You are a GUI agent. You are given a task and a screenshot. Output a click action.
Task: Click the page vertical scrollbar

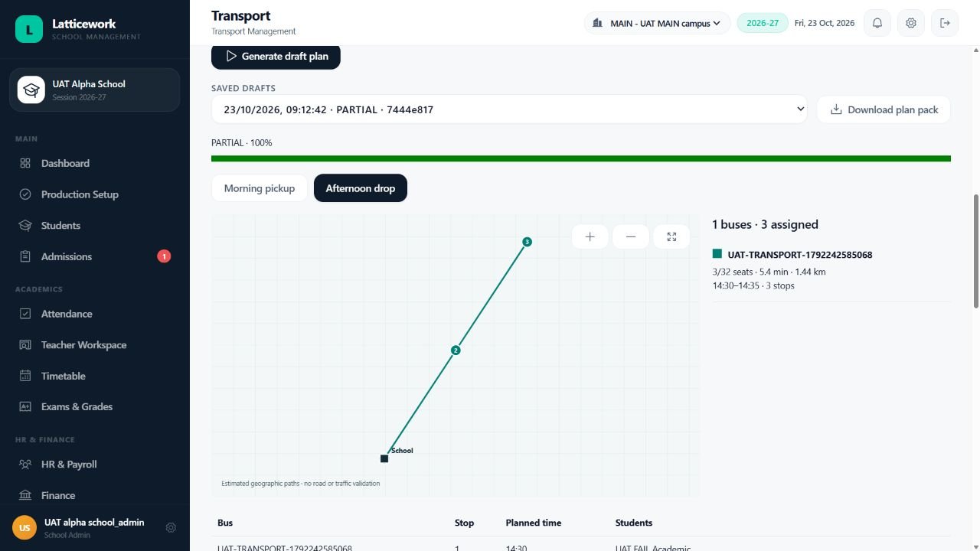tap(975, 251)
